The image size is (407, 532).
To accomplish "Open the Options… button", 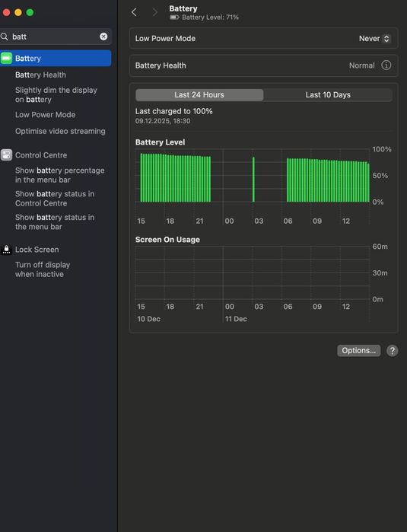I will click(358, 351).
